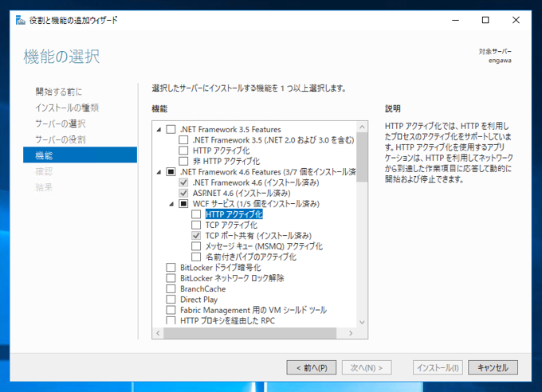Enable メッセージ キュー (MSMQ) アクティブ化
The image size is (542, 392).
(196, 246)
